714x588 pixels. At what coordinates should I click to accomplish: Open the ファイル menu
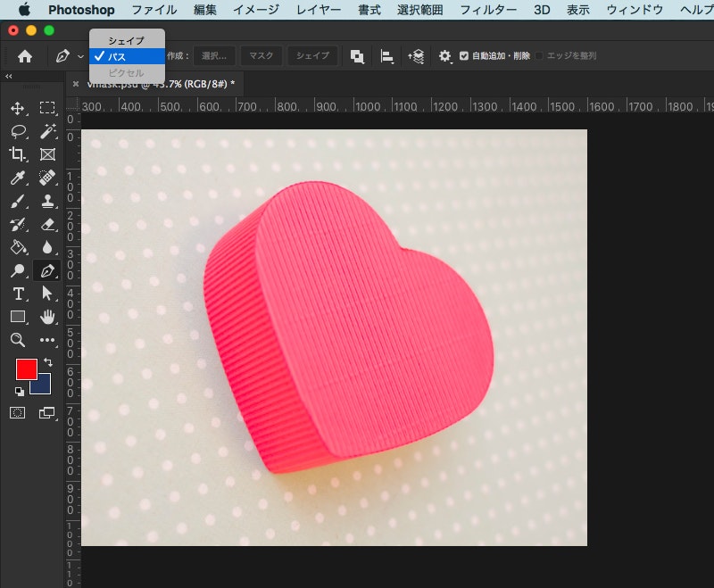(x=154, y=10)
